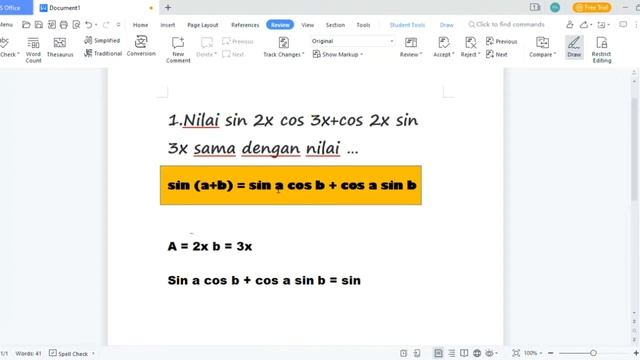Image resolution: width=640 pixels, height=360 pixels.
Task: Click the zoom in plus button
Action: click(636, 353)
